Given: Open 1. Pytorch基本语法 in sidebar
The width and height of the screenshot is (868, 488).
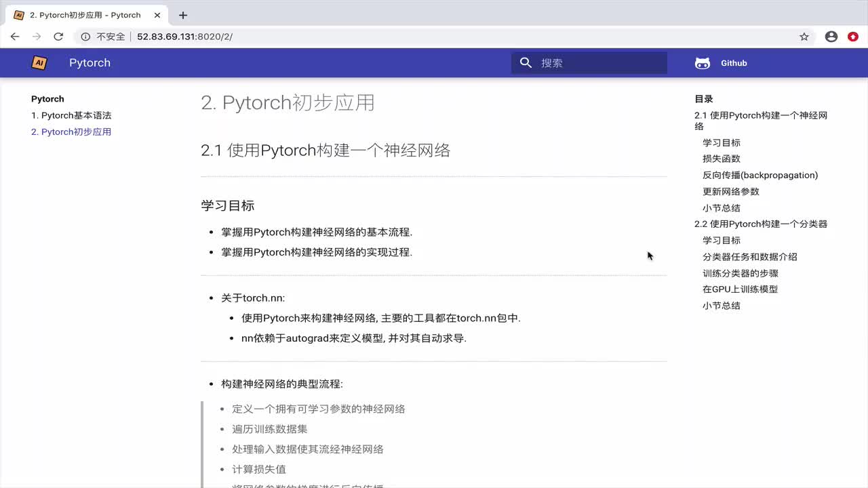Looking at the screenshot, I should click(71, 115).
